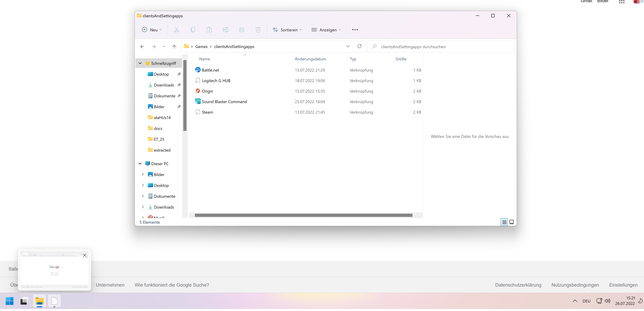Screen dimensions: 644x311
Task: Click the File Explorer taskbar icon
Action: [x=40, y=301]
